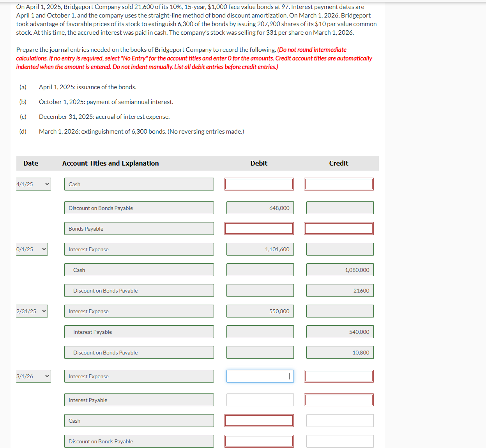486x448 pixels.
Task: Click the debit field showing 1,101,600
Action: 260,249
